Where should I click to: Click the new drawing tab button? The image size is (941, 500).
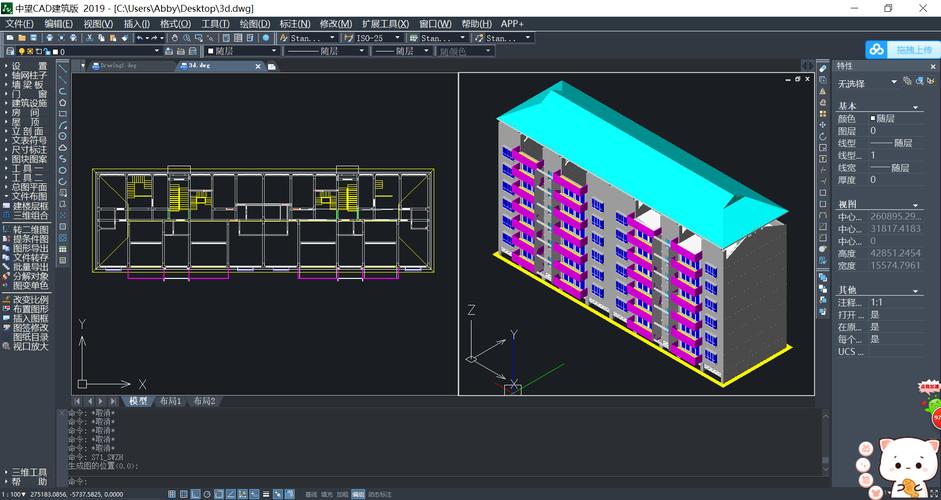pos(272,67)
